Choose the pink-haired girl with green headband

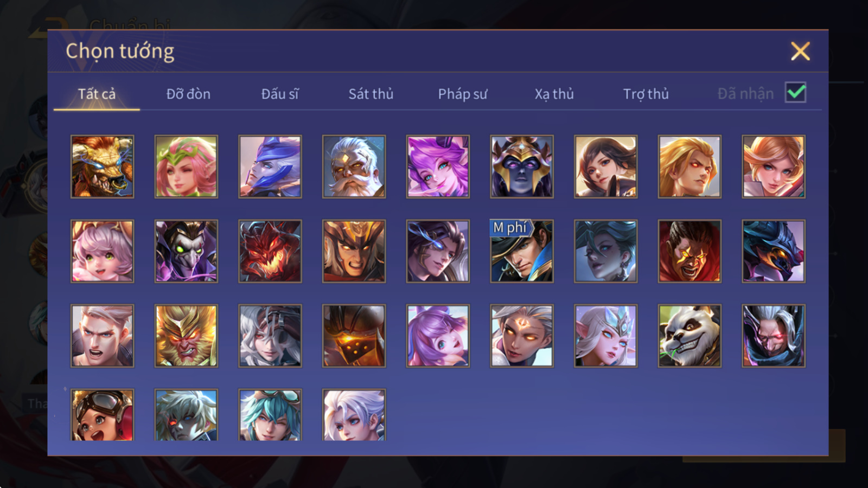coord(186,166)
